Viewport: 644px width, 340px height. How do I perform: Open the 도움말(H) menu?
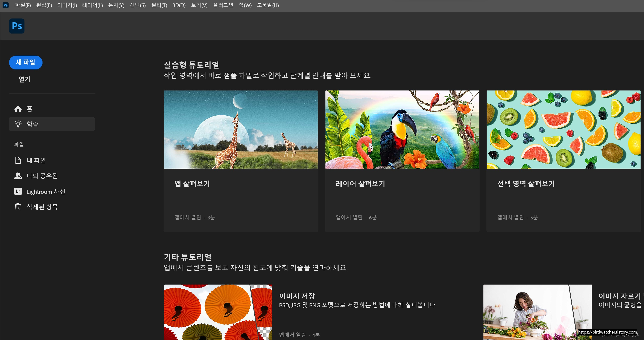(268, 5)
